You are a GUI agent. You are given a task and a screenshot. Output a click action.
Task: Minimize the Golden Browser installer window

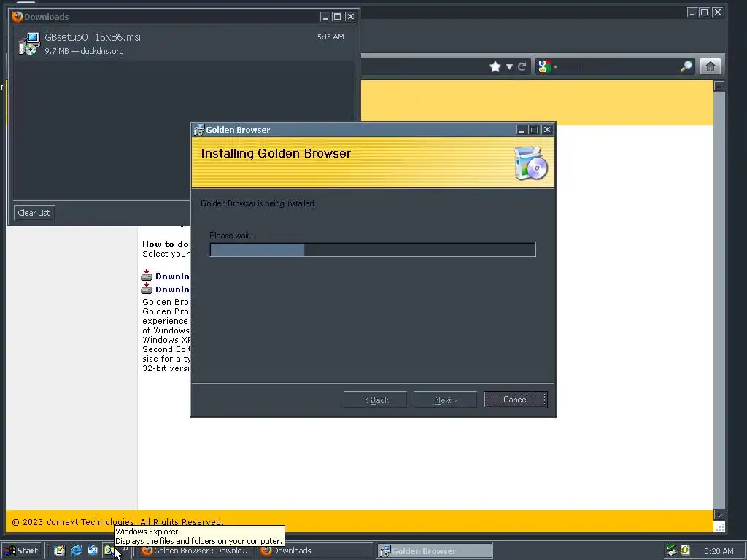[x=522, y=130]
